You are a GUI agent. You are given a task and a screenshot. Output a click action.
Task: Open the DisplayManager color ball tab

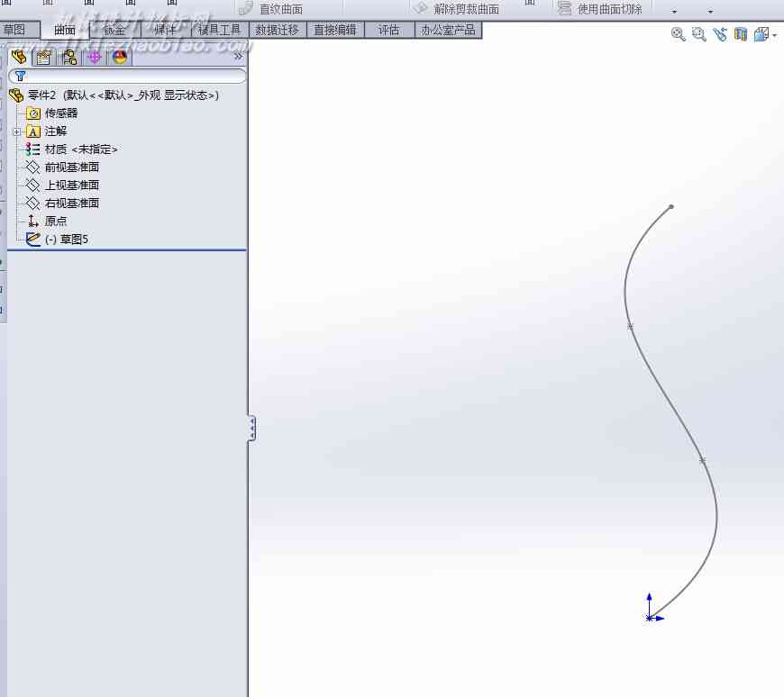pos(120,58)
